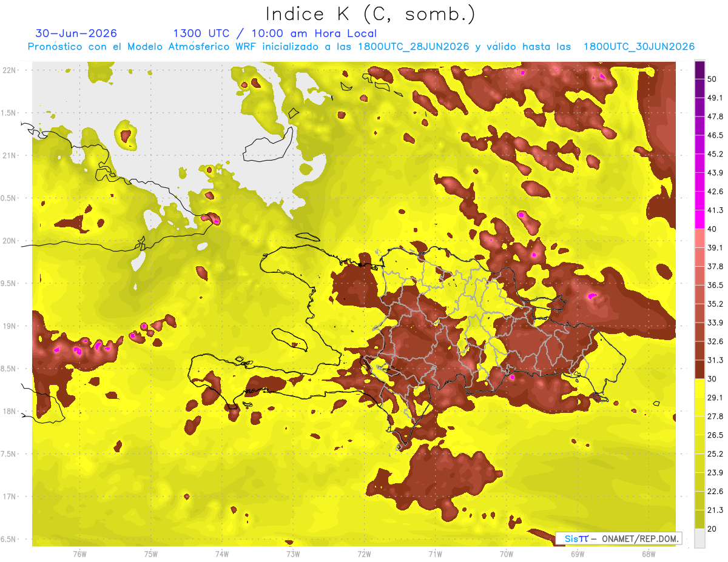The image size is (728, 562).
Task: Click the 70W longitude label
Action: pyautogui.click(x=507, y=554)
